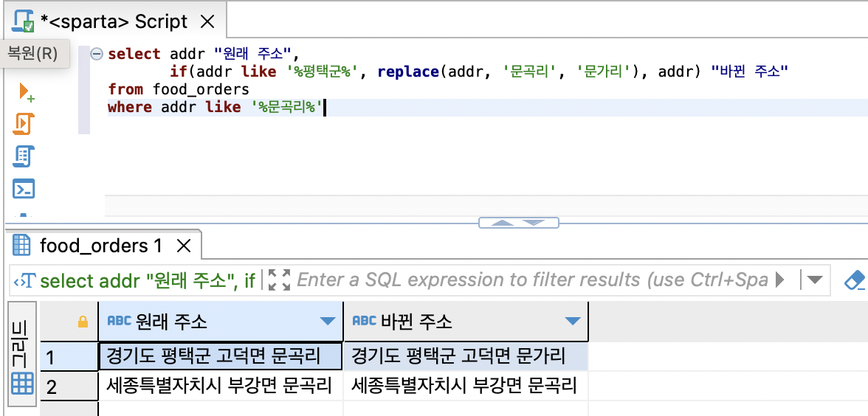This screenshot has height=416, width=868.
Task: Click 원래 주소 cell 세종특별자치시 부강면 문곡리
Action: tap(220, 386)
